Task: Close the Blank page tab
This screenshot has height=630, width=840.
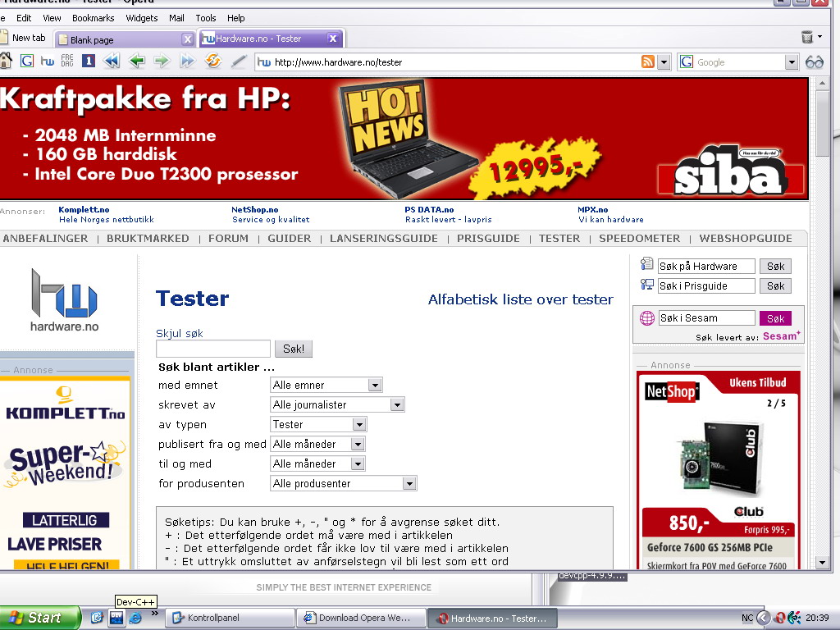Action: 188,39
